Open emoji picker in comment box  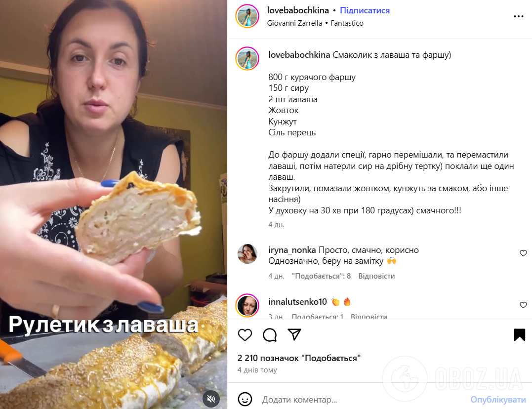245,399
